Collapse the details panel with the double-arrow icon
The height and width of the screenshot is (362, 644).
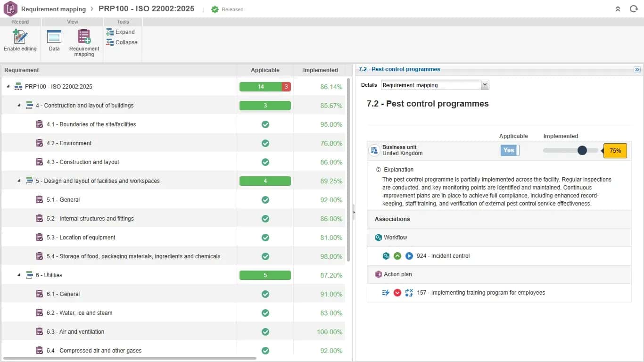pyautogui.click(x=637, y=69)
